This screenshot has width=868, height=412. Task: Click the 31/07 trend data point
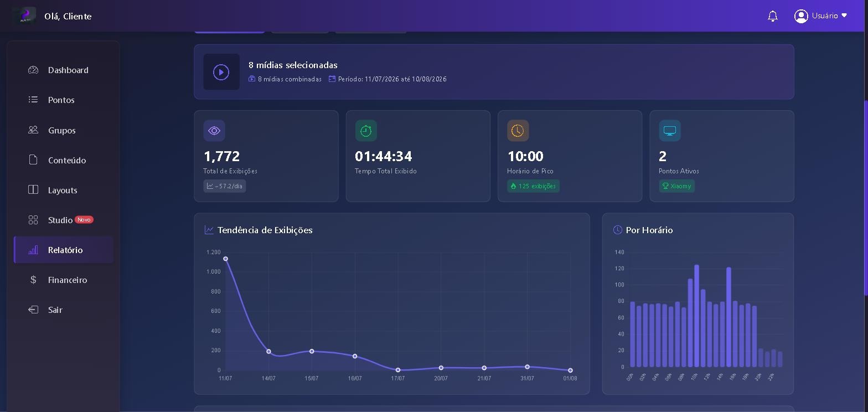tap(527, 367)
